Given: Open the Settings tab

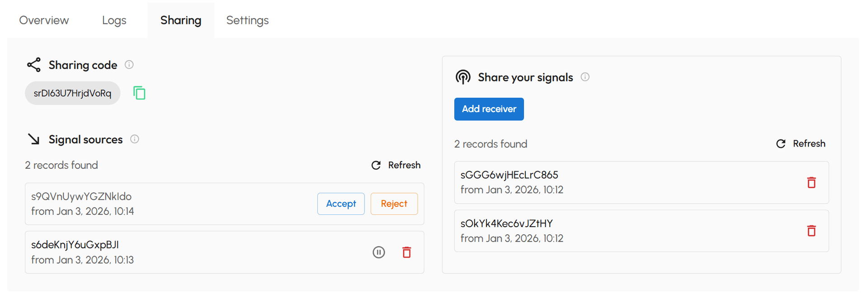Looking at the screenshot, I should 247,20.
